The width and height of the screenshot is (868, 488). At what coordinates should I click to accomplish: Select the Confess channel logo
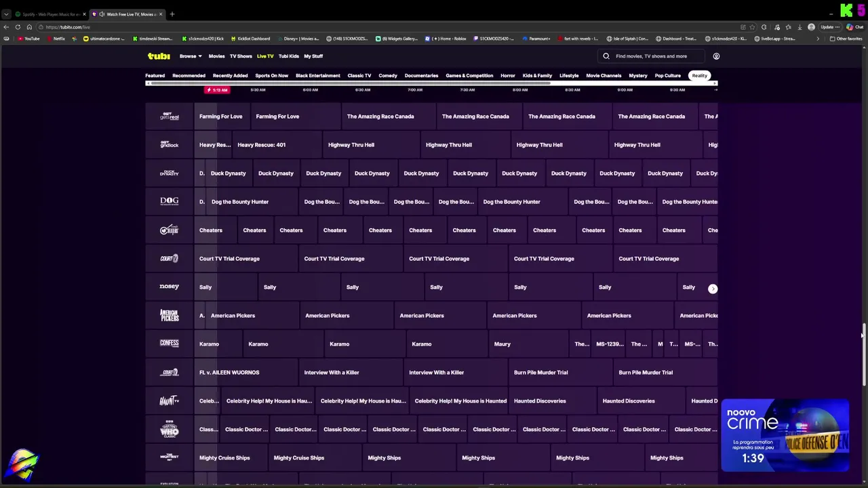tap(170, 344)
